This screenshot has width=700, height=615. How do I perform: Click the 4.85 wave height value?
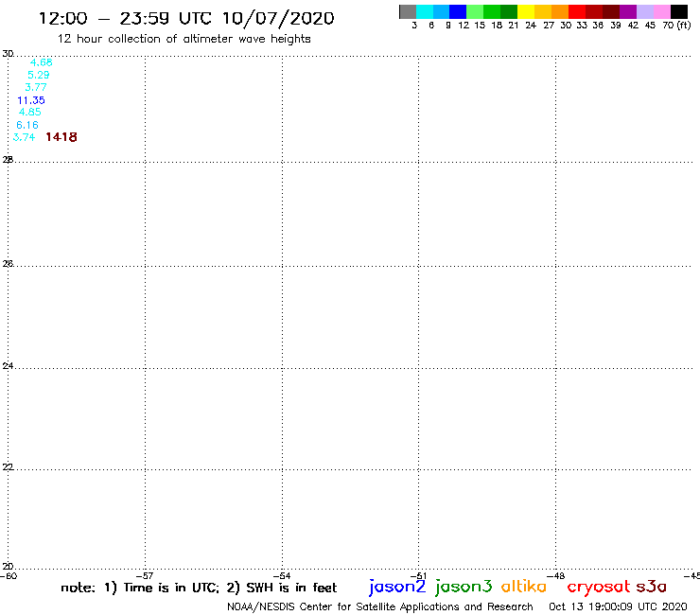click(30, 112)
